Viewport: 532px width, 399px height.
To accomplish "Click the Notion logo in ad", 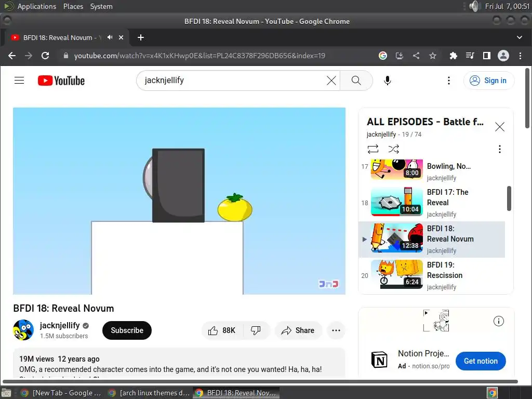I will point(379,360).
